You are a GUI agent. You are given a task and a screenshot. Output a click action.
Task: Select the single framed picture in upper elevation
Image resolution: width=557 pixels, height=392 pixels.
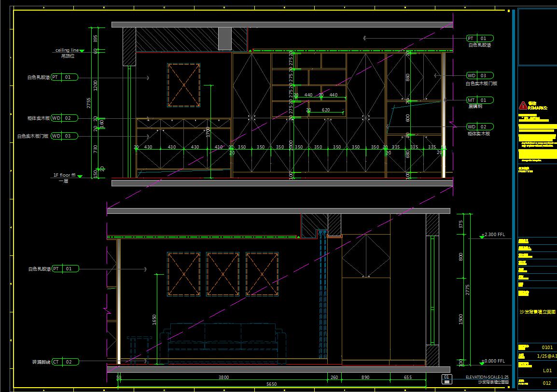(183, 85)
